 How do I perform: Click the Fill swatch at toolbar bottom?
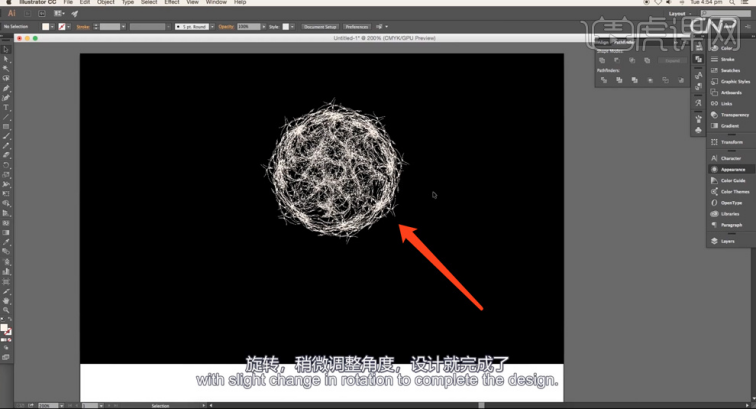coord(4,328)
